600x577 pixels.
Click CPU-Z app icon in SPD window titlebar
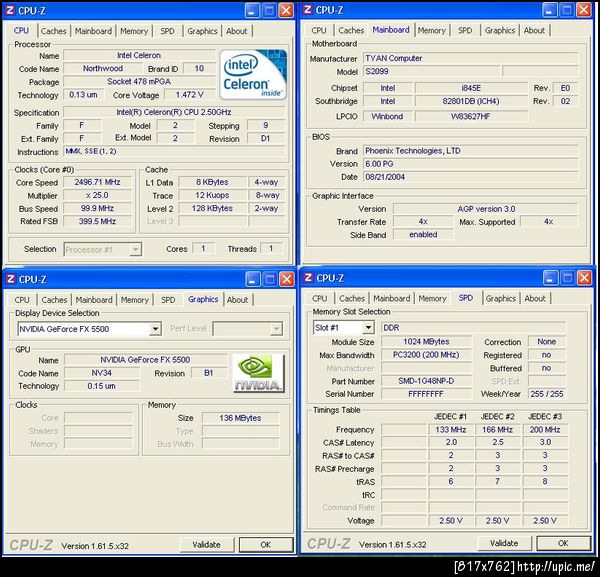tap(308, 277)
